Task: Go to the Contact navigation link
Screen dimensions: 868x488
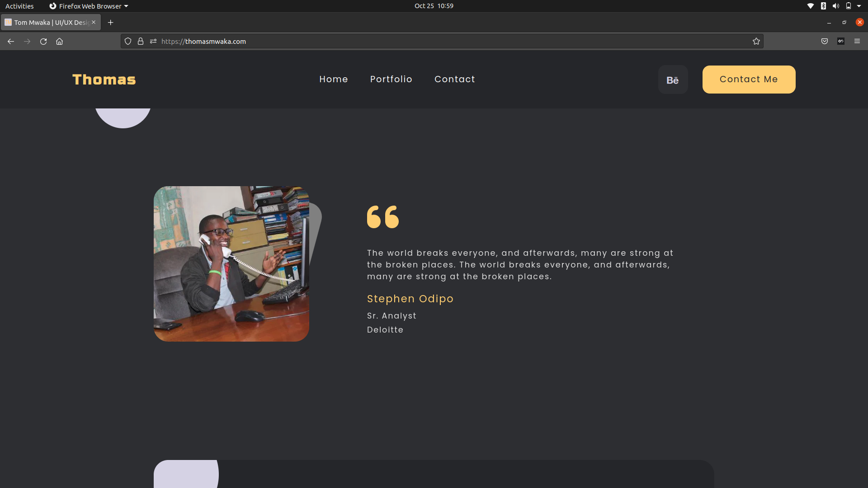Action: click(x=454, y=79)
